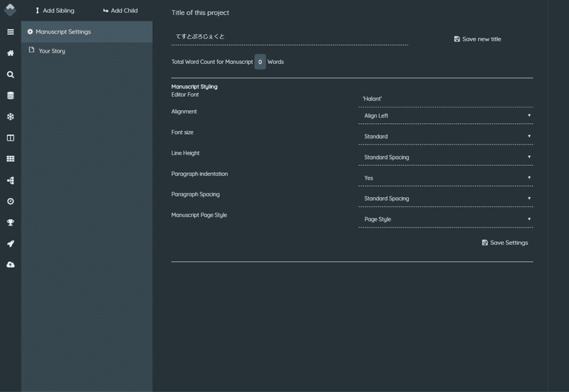569x392 pixels.
Task: Click the columns layout icon
Action: pos(10,138)
